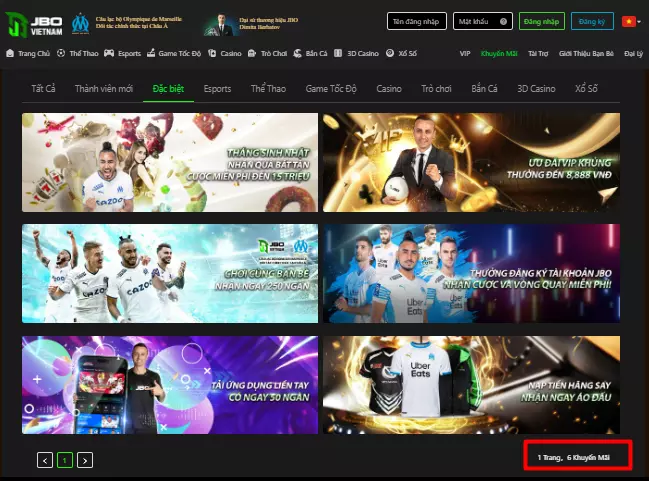Open the Vietnam flag language selector
The image size is (649, 481).
coord(631,21)
